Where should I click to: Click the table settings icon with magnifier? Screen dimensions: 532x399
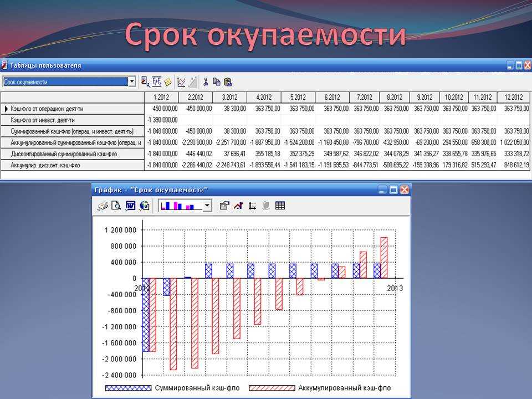tap(145, 81)
